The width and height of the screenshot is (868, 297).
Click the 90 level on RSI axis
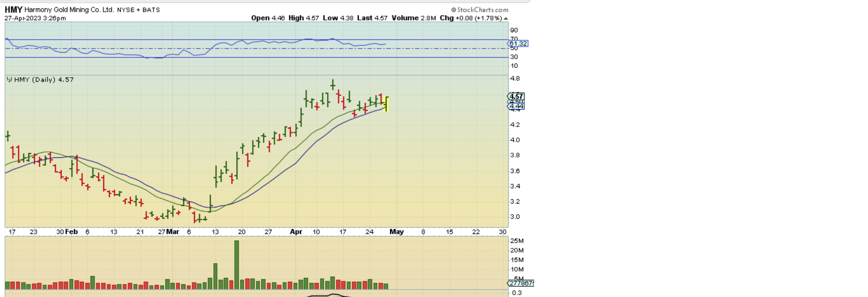pos(514,30)
